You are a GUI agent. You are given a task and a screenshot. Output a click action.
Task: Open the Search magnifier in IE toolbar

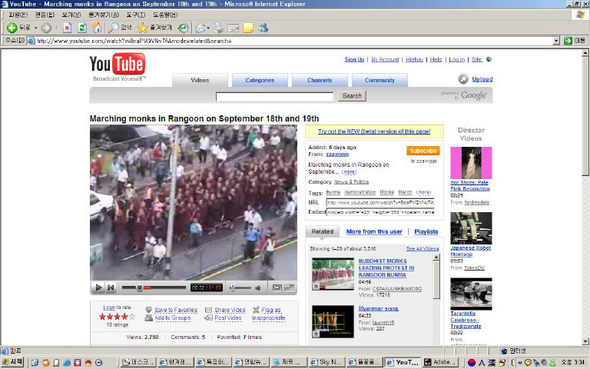(x=113, y=27)
